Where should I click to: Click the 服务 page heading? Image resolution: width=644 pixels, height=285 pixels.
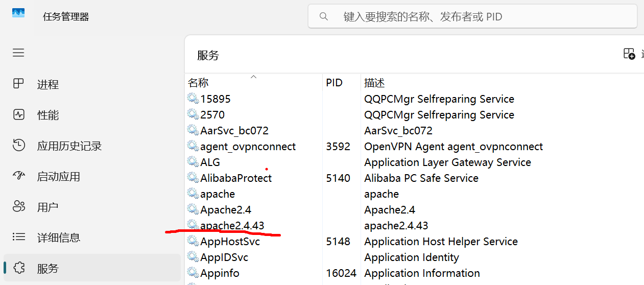point(208,55)
